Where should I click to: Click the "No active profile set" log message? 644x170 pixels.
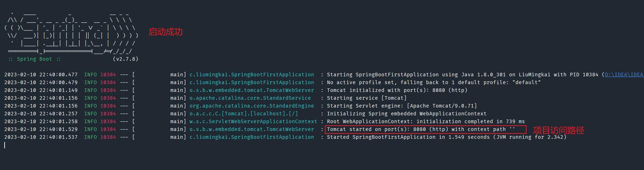[433, 82]
